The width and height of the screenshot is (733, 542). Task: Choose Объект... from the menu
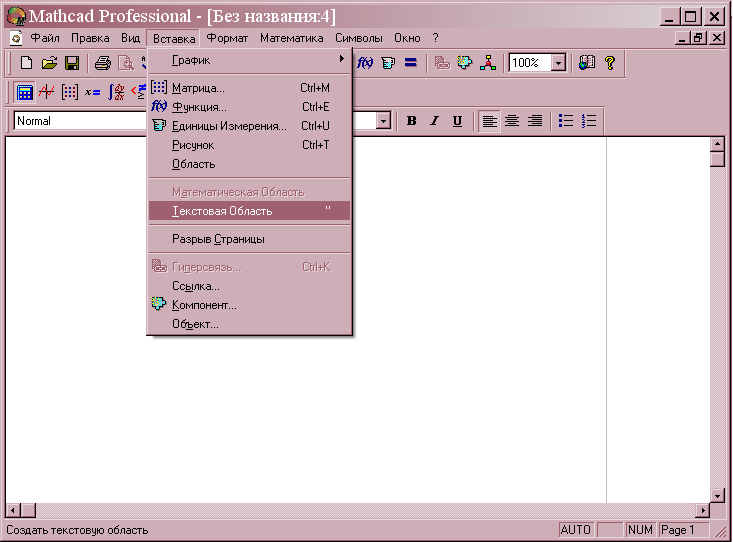click(249, 324)
